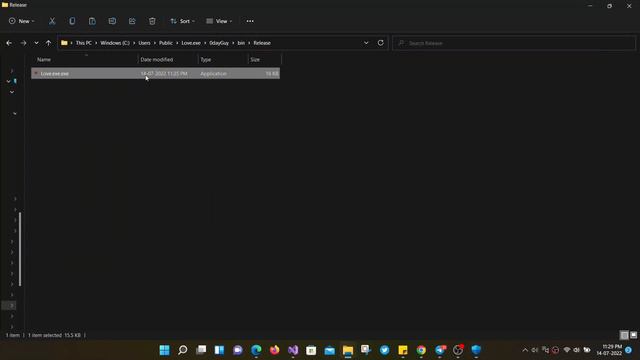Open Google Chrome from taskbar

click(421, 350)
